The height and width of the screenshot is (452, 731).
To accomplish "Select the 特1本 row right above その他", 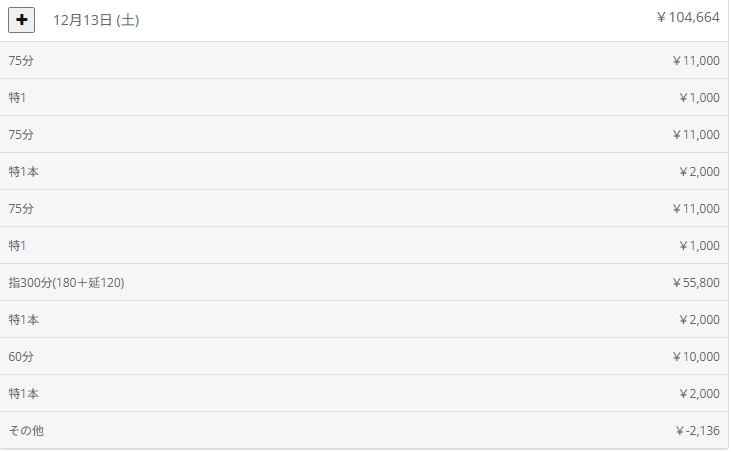I will [24, 394].
